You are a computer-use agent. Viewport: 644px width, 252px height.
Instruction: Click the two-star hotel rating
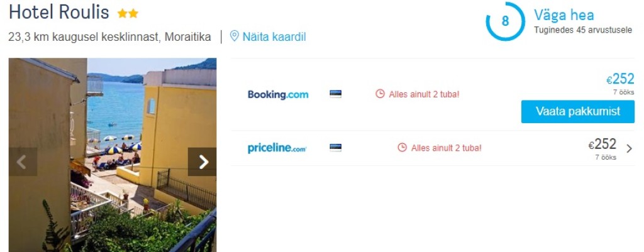(x=128, y=13)
